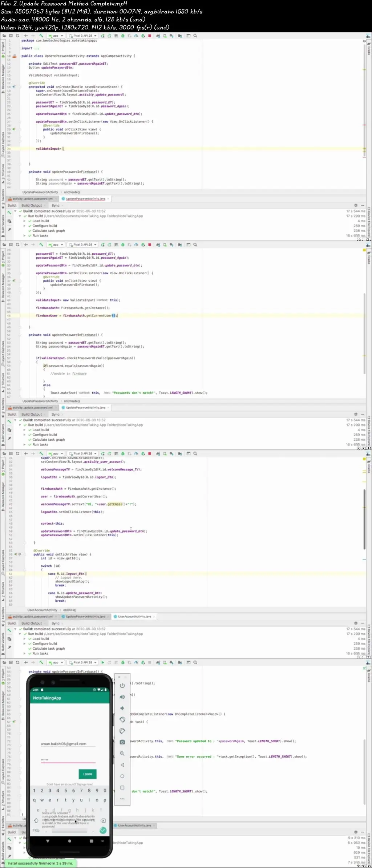Open the Sync tab in top frame Build panel
Screen dimensions: 372x868
pos(56,205)
